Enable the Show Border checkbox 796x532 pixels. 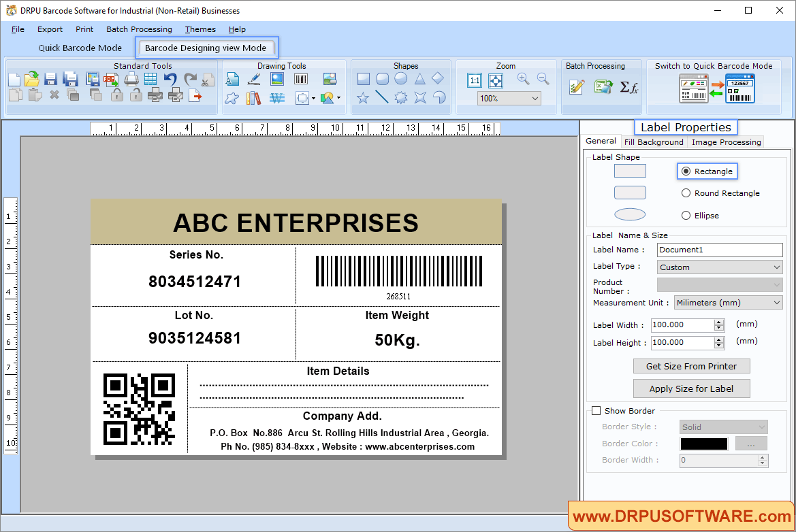coord(596,411)
